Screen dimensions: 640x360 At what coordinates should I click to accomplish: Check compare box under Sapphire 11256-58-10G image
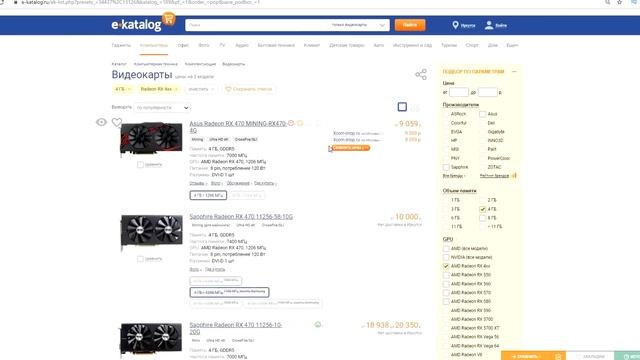(x=140, y=259)
